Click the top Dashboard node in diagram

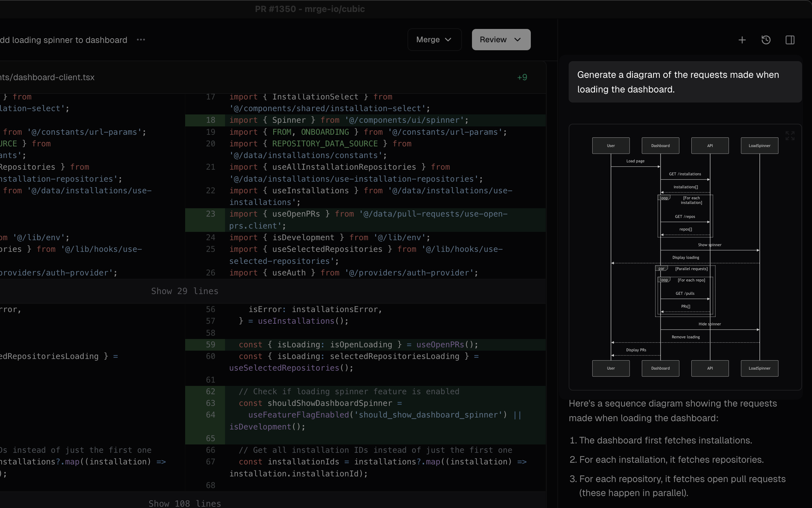pos(660,145)
